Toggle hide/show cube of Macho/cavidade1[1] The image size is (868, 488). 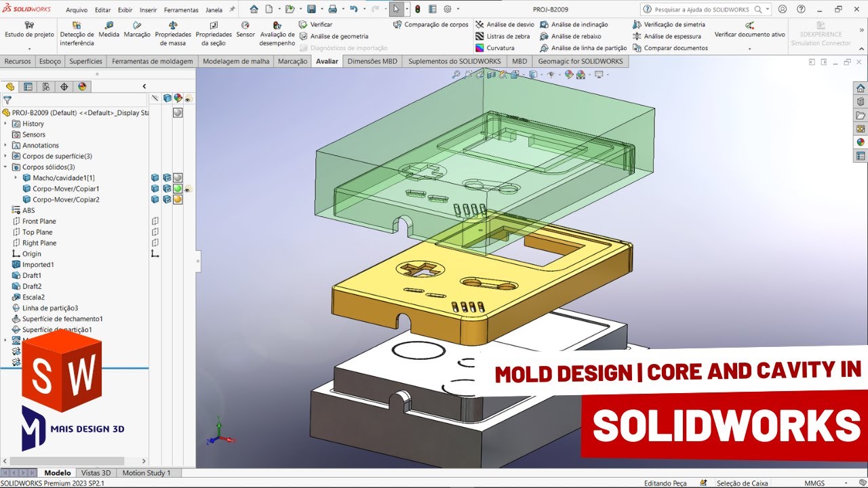[155, 178]
